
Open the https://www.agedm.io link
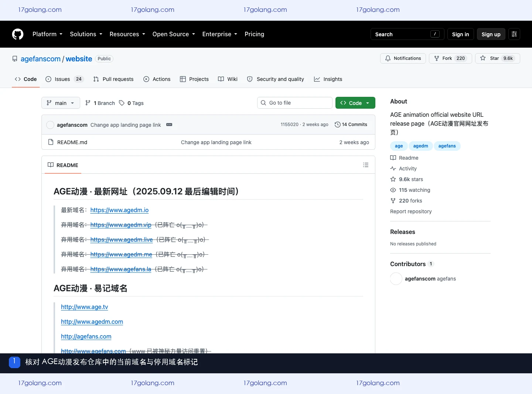click(x=119, y=210)
